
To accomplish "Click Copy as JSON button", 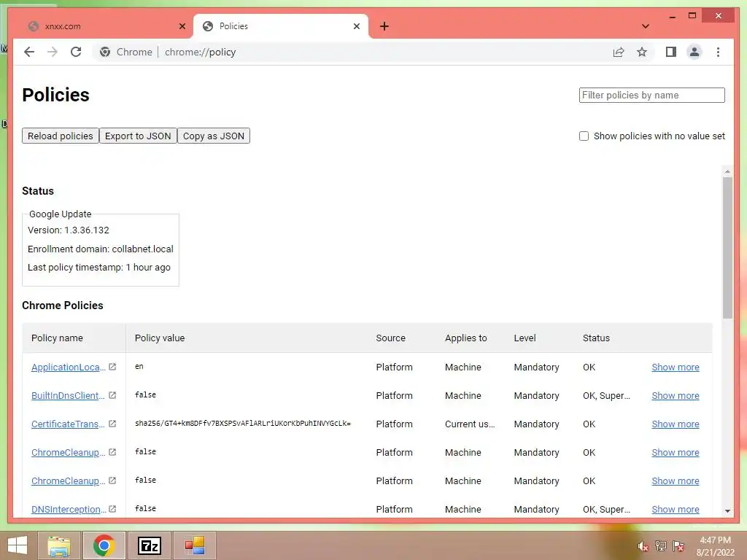I will pos(214,136).
